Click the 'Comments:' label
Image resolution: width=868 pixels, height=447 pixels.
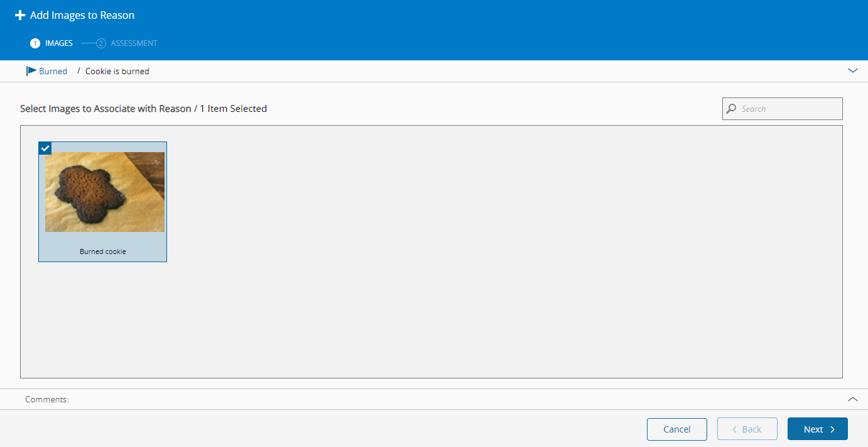pos(47,399)
